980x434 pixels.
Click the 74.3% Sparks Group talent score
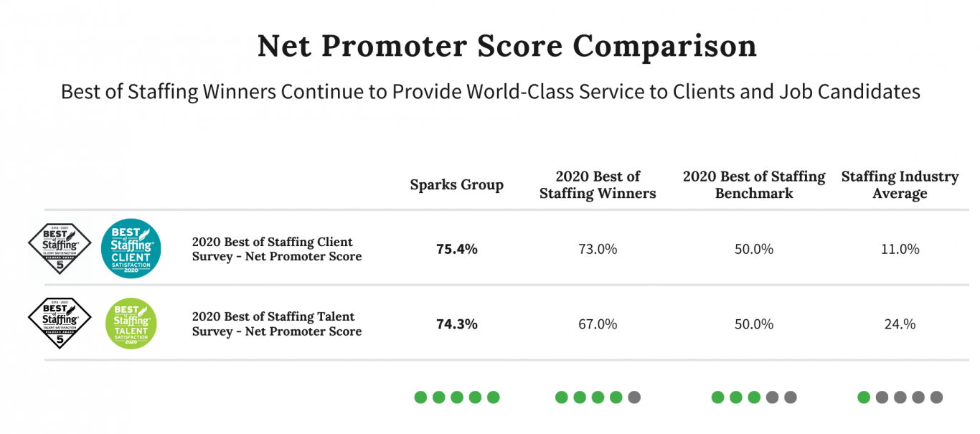(457, 324)
